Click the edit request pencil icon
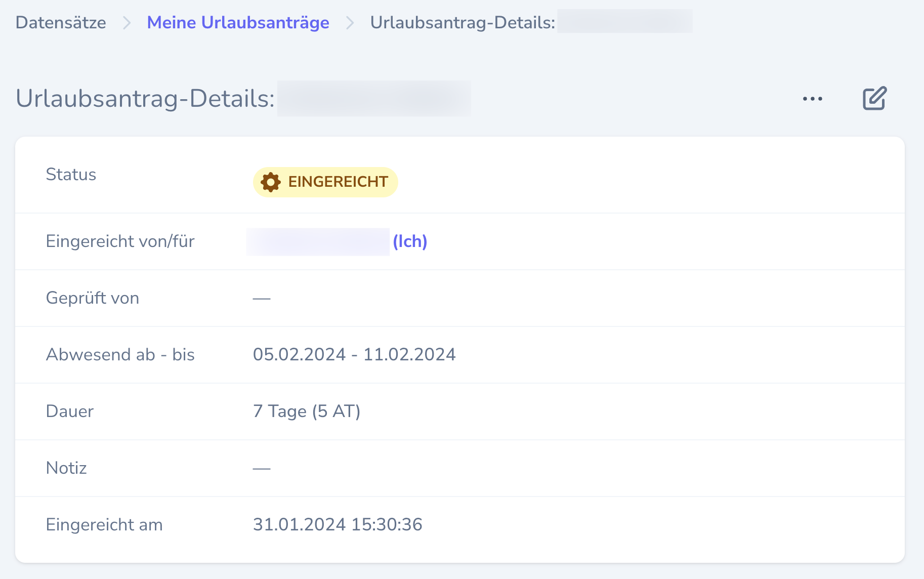The image size is (924, 579). [x=874, y=98]
